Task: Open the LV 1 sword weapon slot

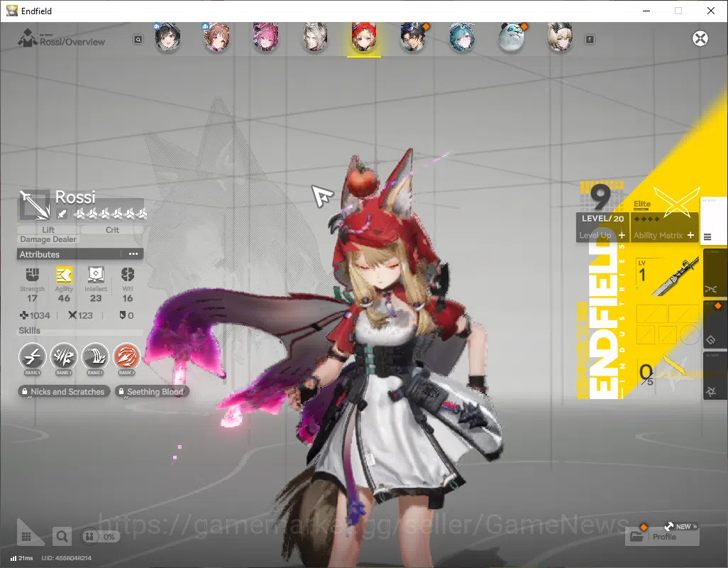Action: 668,278
